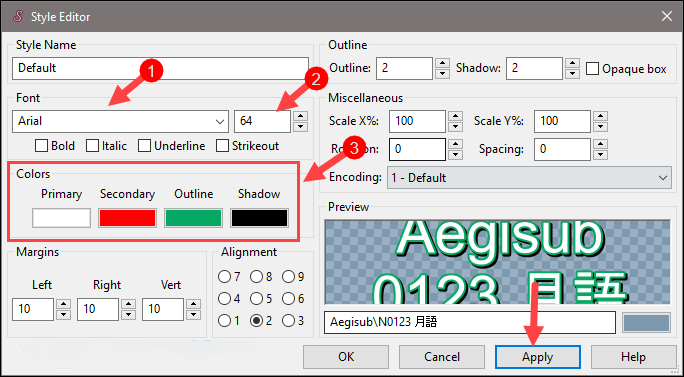Decrease the Outline width value

tap(443, 74)
